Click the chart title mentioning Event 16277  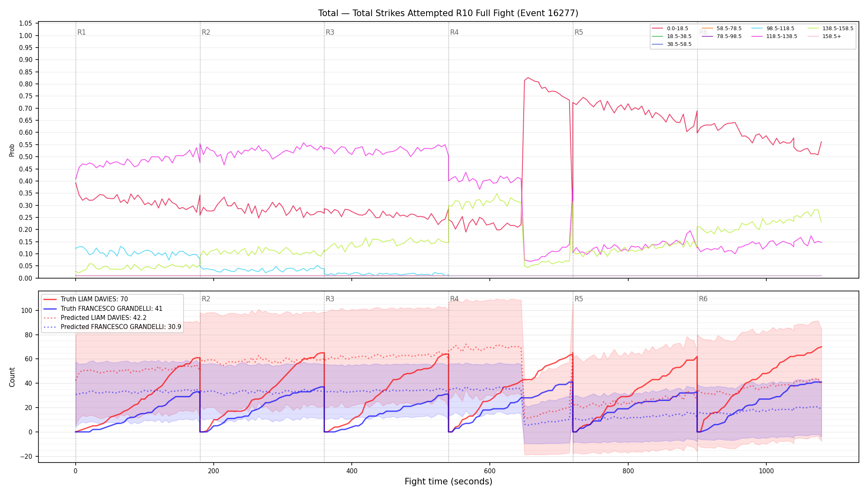point(448,13)
